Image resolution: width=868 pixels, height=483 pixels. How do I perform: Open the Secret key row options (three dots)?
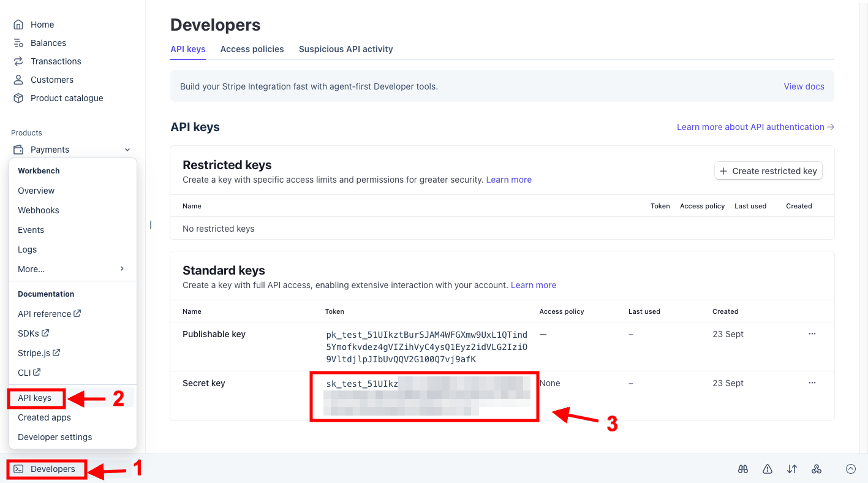coord(812,383)
